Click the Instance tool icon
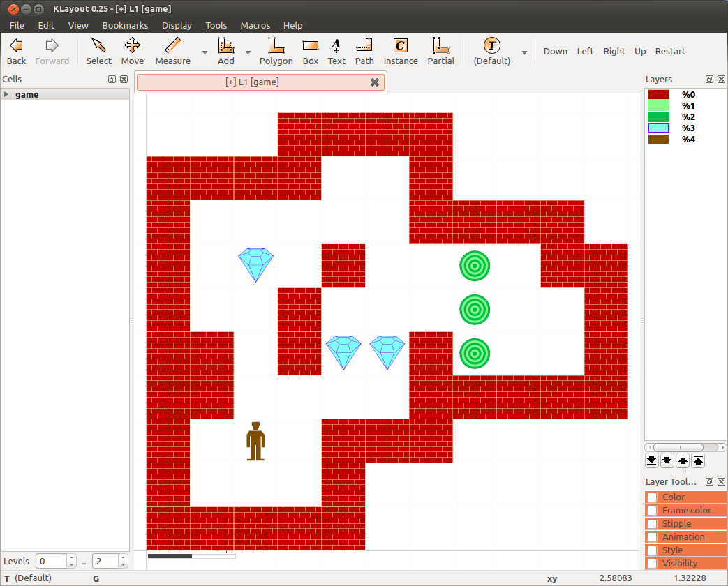Viewport: 728px width, 586px height. (x=401, y=52)
